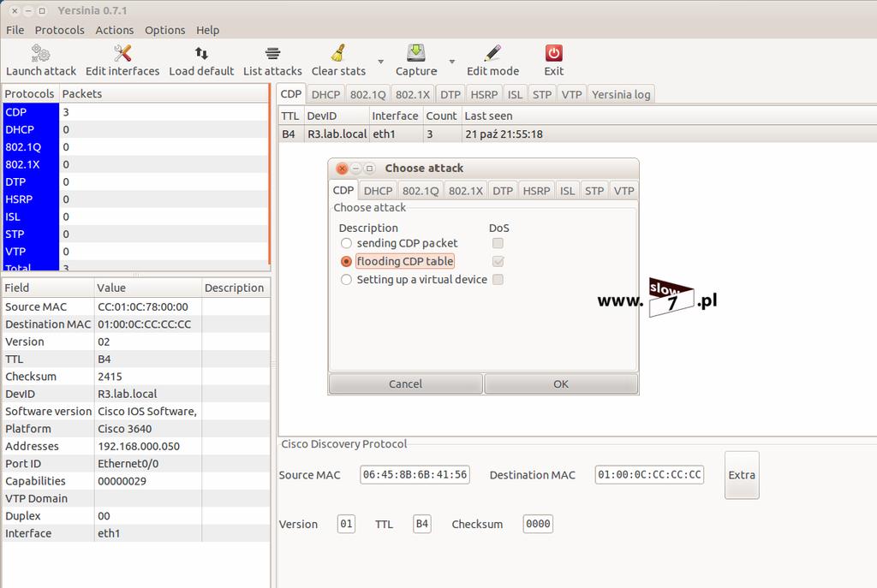This screenshot has width=877, height=588.
Task: Select 802.1X tab in Choose attack dialog
Action: [x=465, y=191]
